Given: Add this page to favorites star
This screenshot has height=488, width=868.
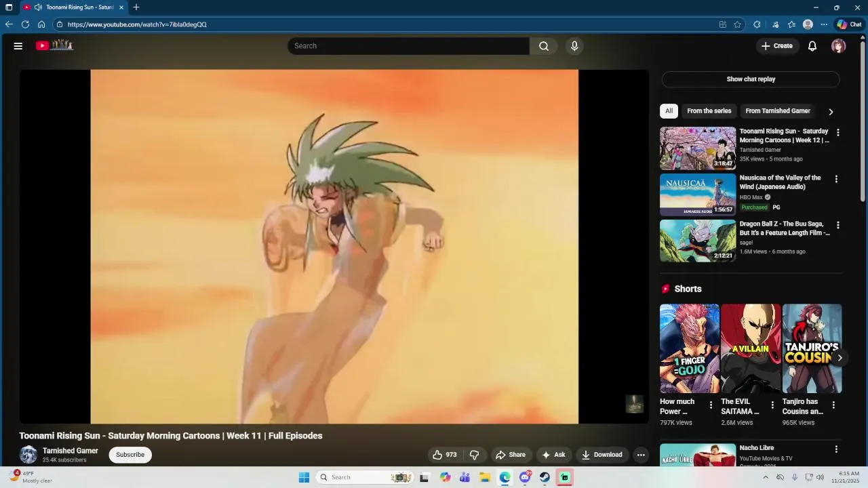Looking at the screenshot, I should tap(738, 24).
